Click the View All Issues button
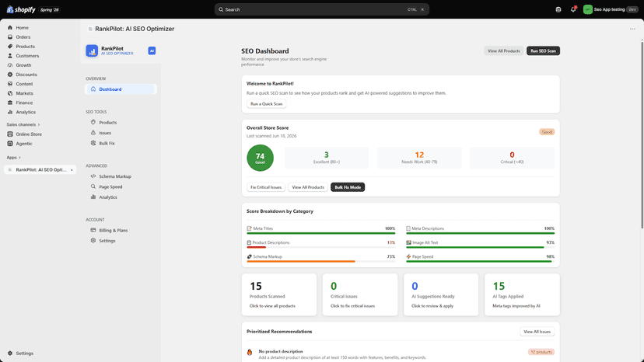This screenshot has height=362, width=644. pos(537,332)
